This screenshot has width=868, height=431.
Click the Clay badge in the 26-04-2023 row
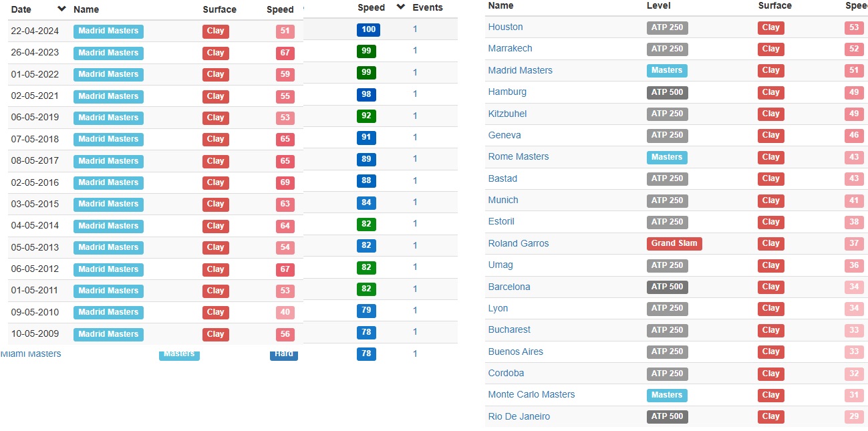(216, 53)
